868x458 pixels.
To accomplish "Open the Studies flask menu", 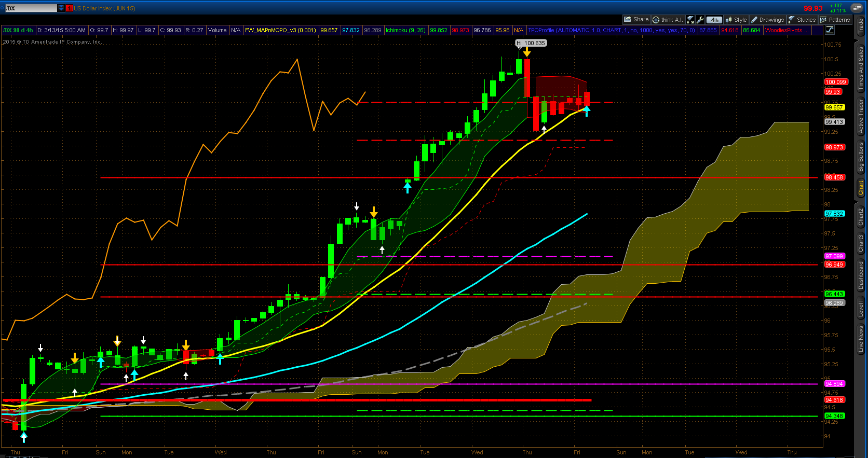I will click(x=802, y=20).
